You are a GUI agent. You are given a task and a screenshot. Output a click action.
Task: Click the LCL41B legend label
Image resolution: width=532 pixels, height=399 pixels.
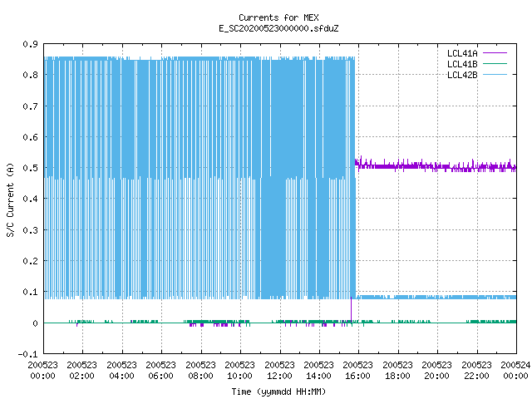click(x=462, y=64)
